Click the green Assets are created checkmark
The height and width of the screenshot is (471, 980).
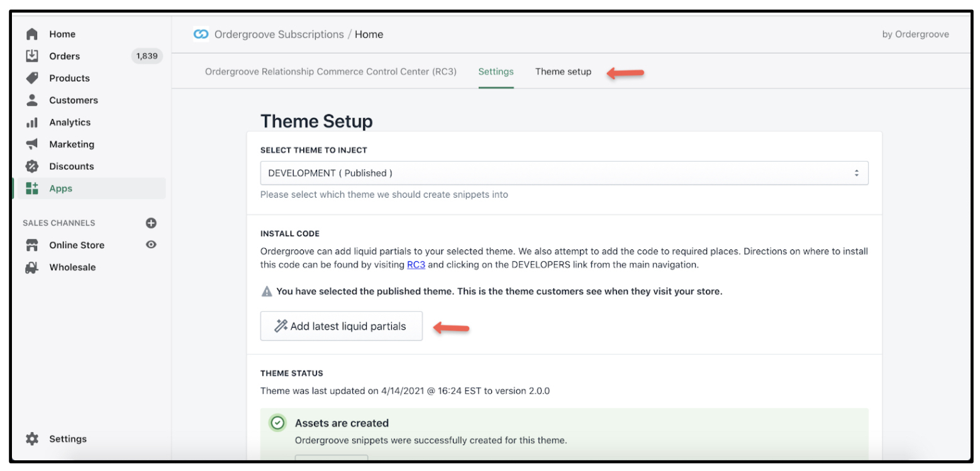tap(277, 423)
